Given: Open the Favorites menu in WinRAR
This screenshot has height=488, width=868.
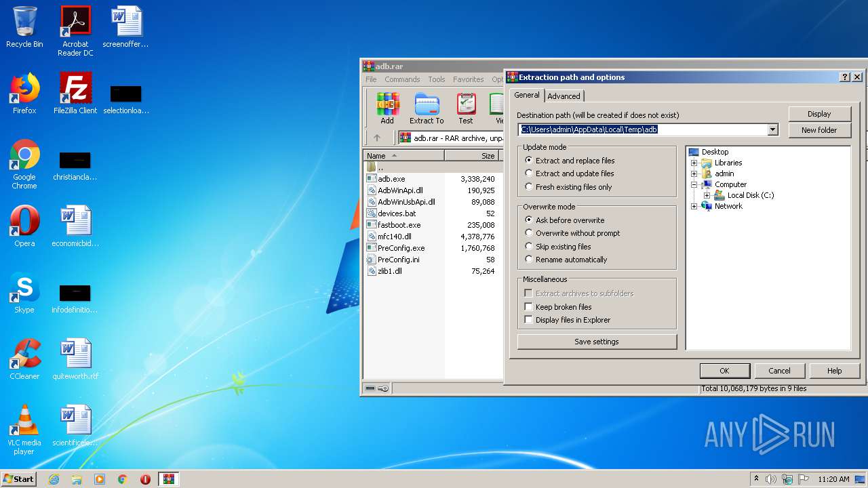Looking at the screenshot, I should coord(469,79).
